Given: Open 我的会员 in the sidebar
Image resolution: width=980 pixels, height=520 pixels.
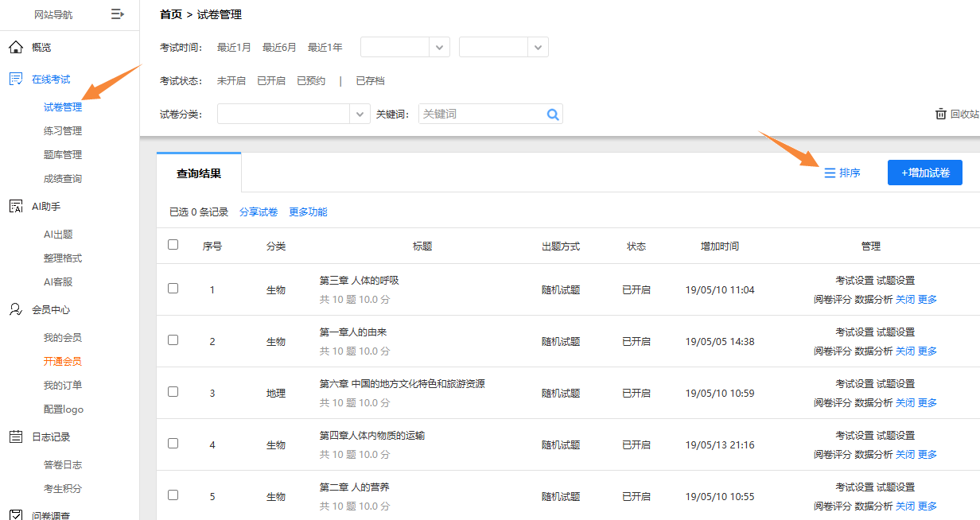Looking at the screenshot, I should click(x=63, y=338).
